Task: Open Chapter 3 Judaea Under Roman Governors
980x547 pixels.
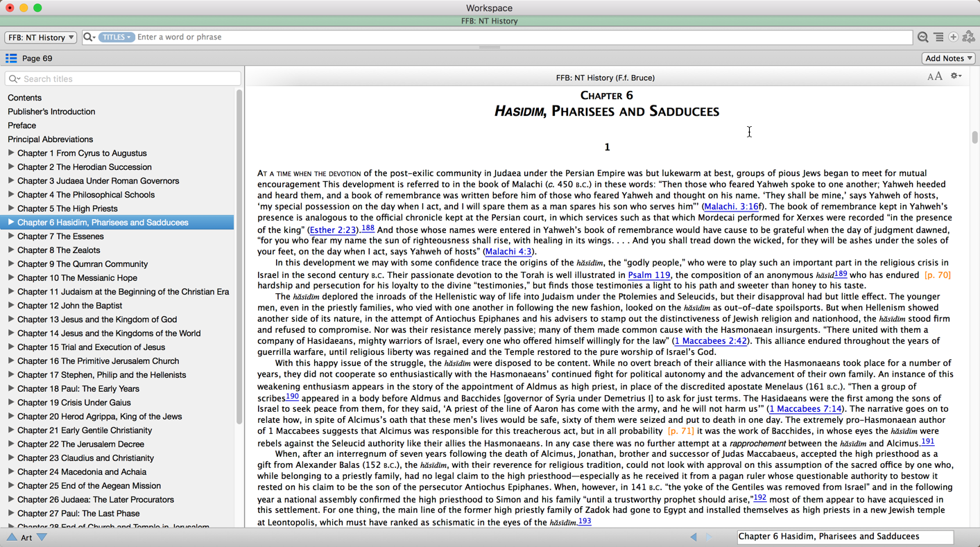Action: (x=98, y=181)
